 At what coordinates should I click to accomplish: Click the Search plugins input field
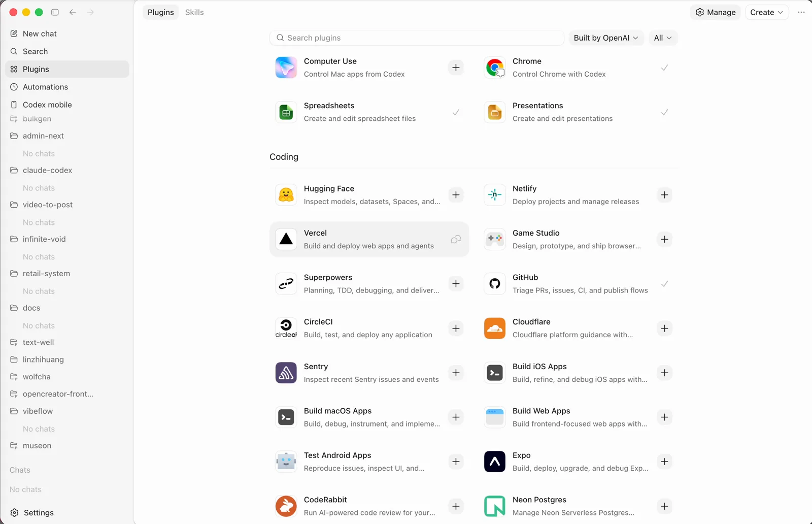[x=417, y=38]
